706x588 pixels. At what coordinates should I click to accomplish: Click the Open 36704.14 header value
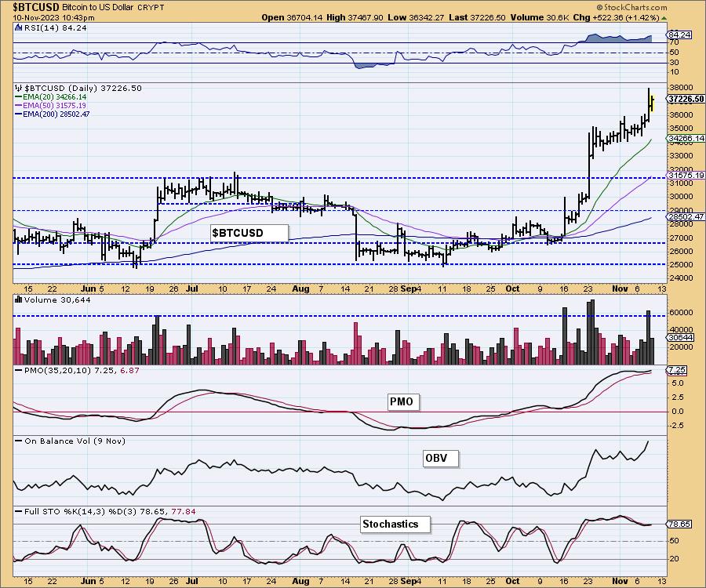(292, 17)
